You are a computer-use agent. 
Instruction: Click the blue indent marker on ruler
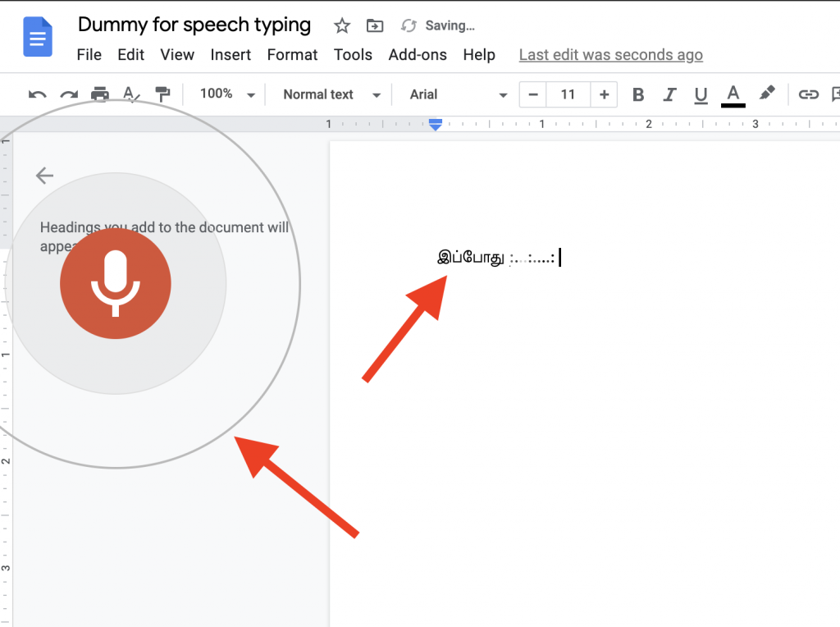436,125
